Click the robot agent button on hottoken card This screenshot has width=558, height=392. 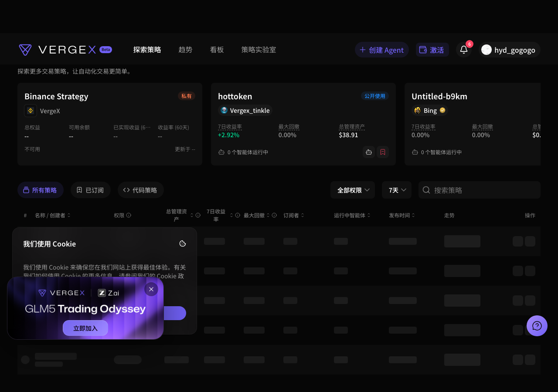pyautogui.click(x=369, y=152)
